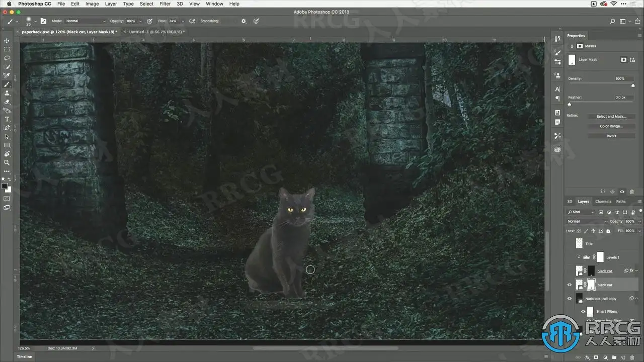Screen dimensions: 644x362
Task: Select the Lasso tool
Action: (x=7, y=58)
